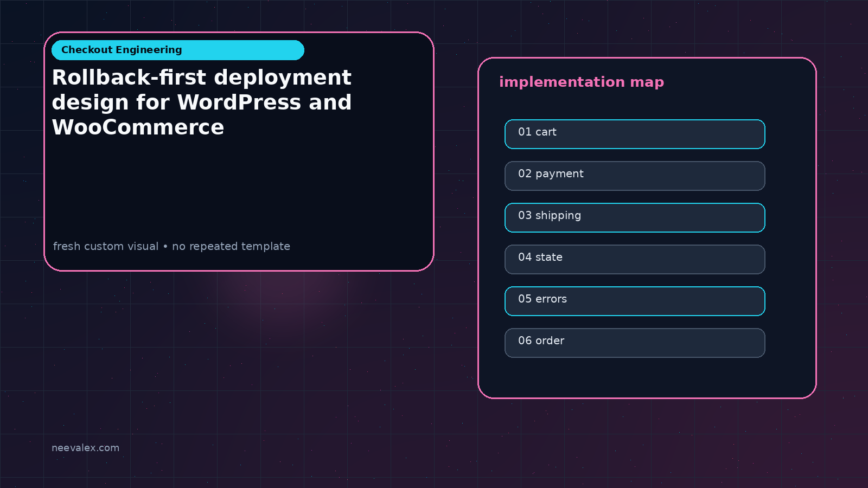Viewport: 868px width, 488px height.
Task: Open the '03 shipping' step
Action: (x=635, y=217)
